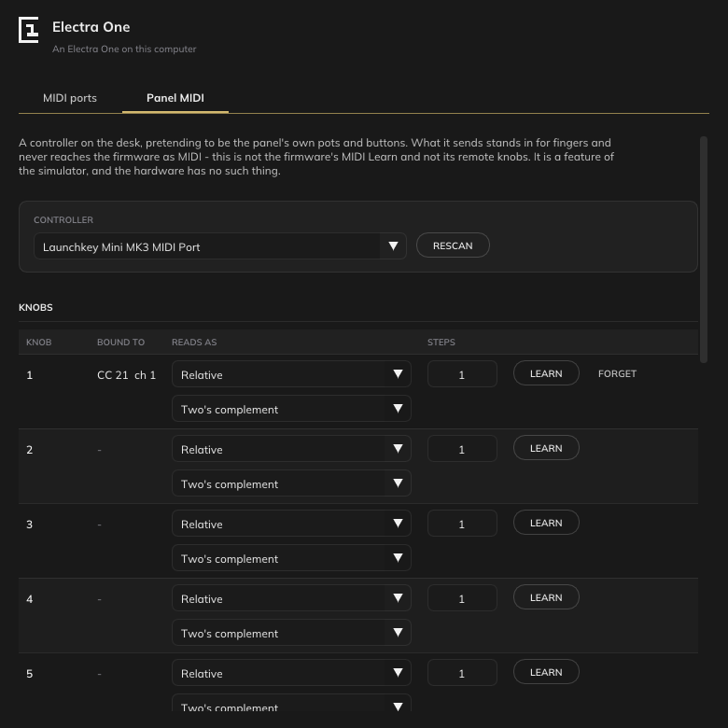728x728 pixels.
Task: Click the vertical scrollbar thumb
Action: pyautogui.click(x=704, y=249)
